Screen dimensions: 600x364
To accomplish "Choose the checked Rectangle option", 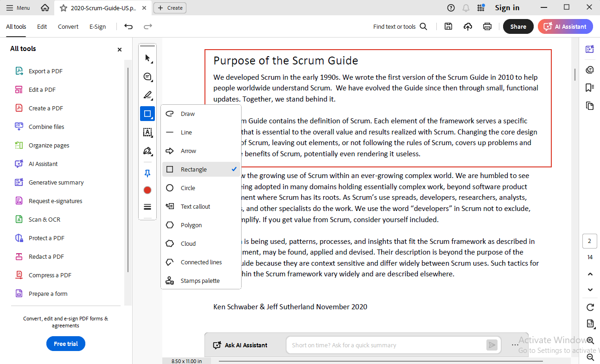I will click(x=194, y=170).
